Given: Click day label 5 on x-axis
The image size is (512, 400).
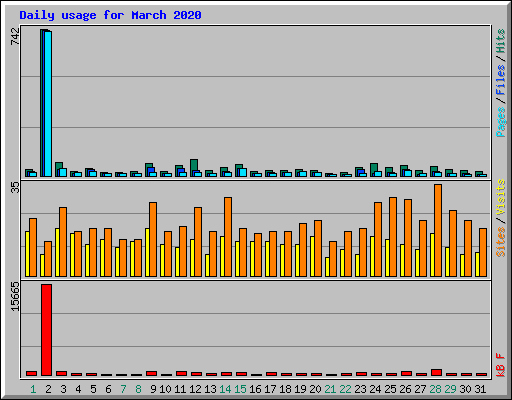Looking at the screenshot, I should click(x=93, y=389).
